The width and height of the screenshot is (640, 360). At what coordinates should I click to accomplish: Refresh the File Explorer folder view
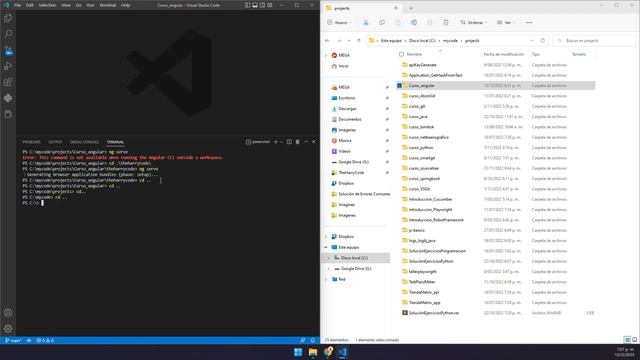click(542, 41)
